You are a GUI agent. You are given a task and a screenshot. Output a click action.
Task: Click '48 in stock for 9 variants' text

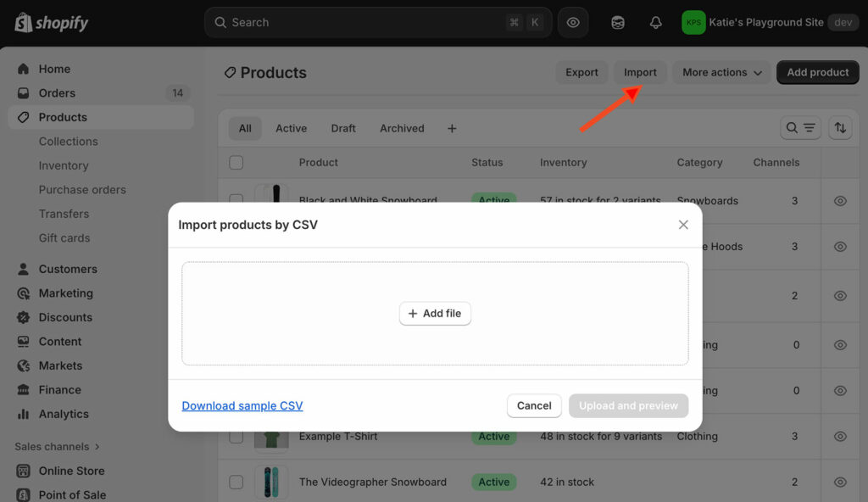601,437
